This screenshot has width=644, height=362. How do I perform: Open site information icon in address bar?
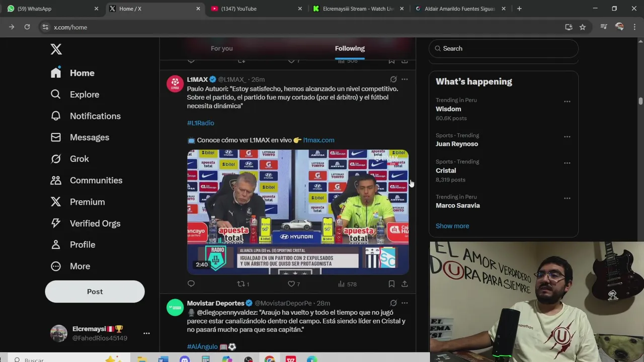tap(45, 27)
